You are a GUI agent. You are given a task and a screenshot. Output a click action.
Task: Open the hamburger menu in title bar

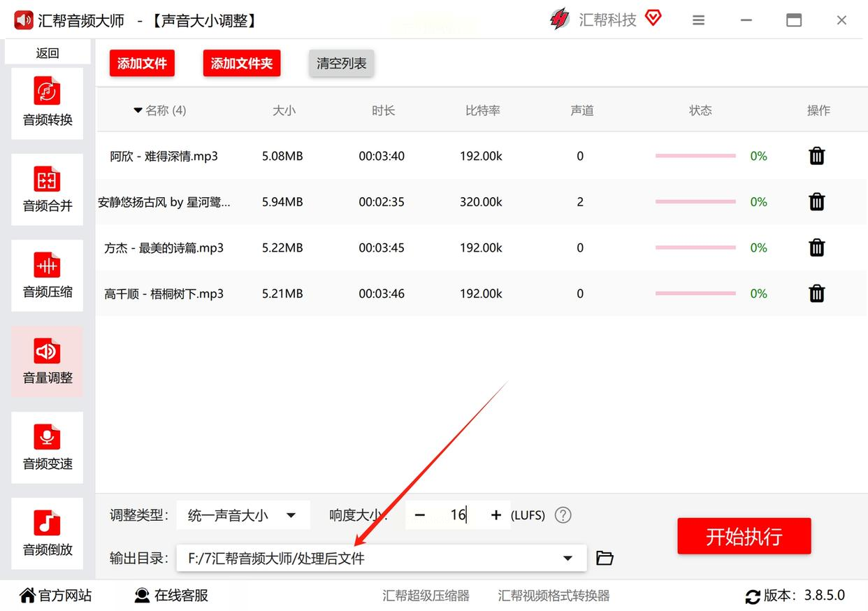click(698, 20)
